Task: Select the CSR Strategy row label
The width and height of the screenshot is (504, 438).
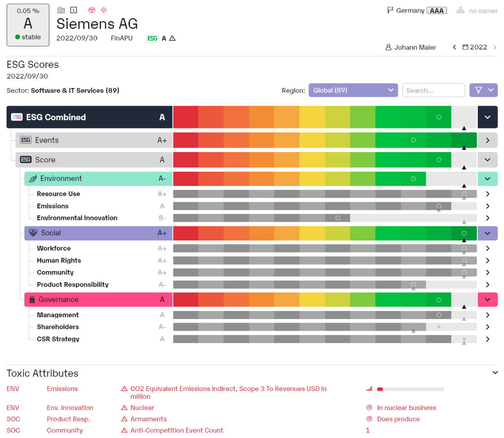Action: coord(58,339)
